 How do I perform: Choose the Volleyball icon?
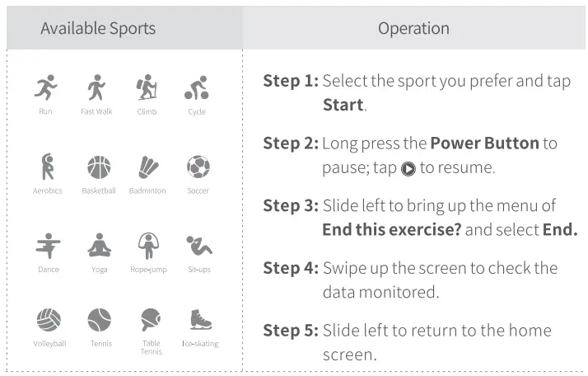[x=49, y=320]
